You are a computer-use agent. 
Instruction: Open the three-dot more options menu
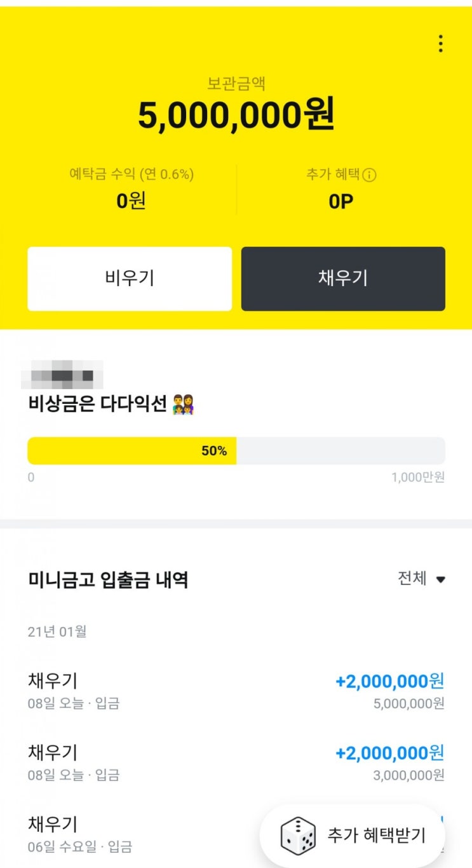click(440, 44)
